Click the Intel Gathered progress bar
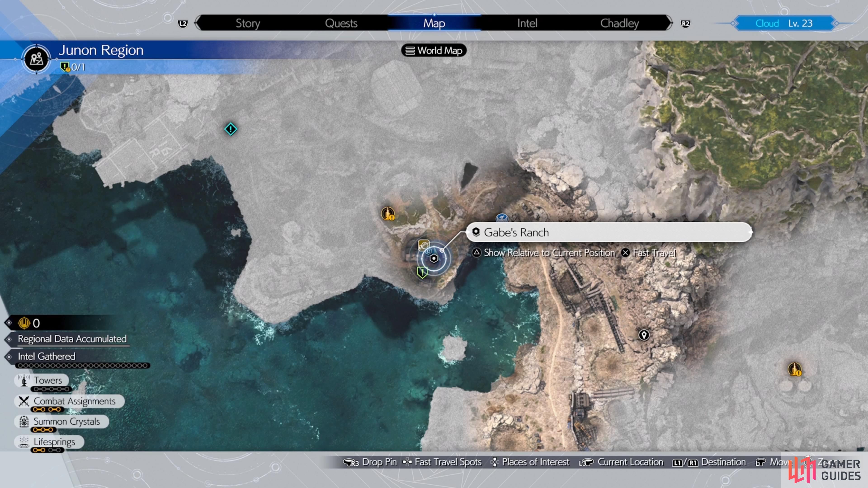 (x=83, y=365)
